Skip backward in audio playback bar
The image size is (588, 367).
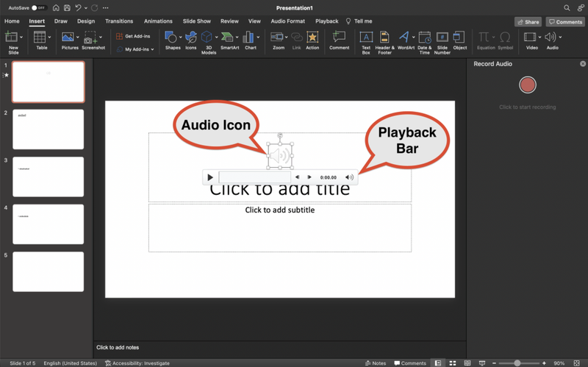[x=297, y=177]
